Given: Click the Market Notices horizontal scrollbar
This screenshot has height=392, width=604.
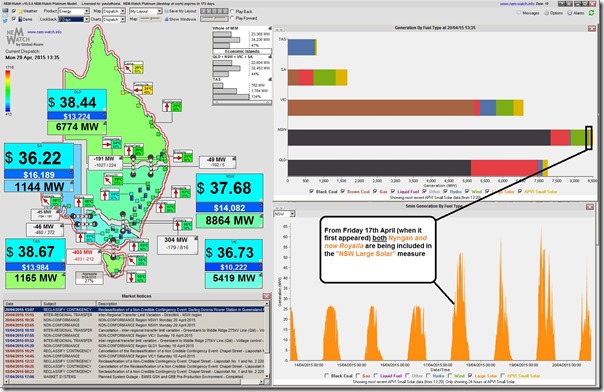Looking at the screenshot, I should pyautogui.click(x=134, y=382).
